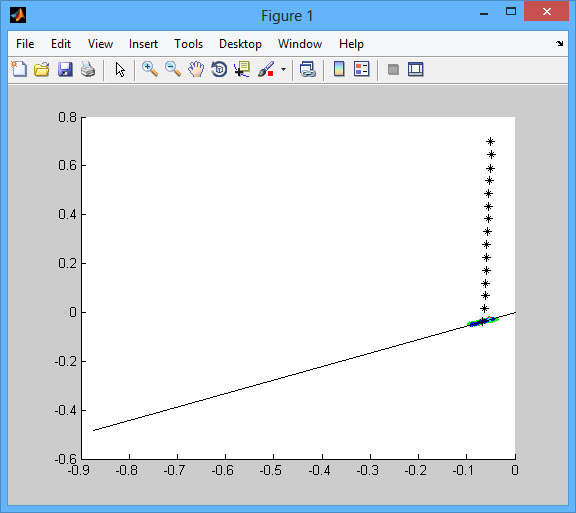Image resolution: width=576 pixels, height=513 pixels.
Task: Hide plot tools using gray square icon
Action: coord(393,69)
